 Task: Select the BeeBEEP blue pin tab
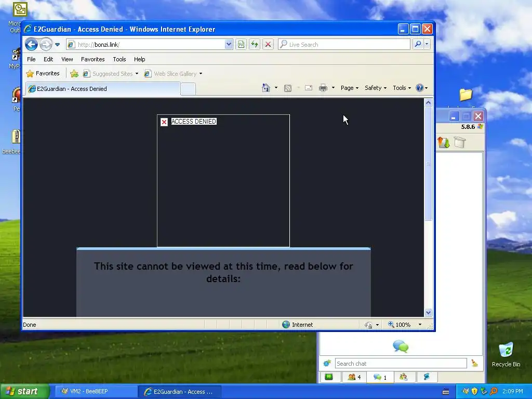[427, 377]
